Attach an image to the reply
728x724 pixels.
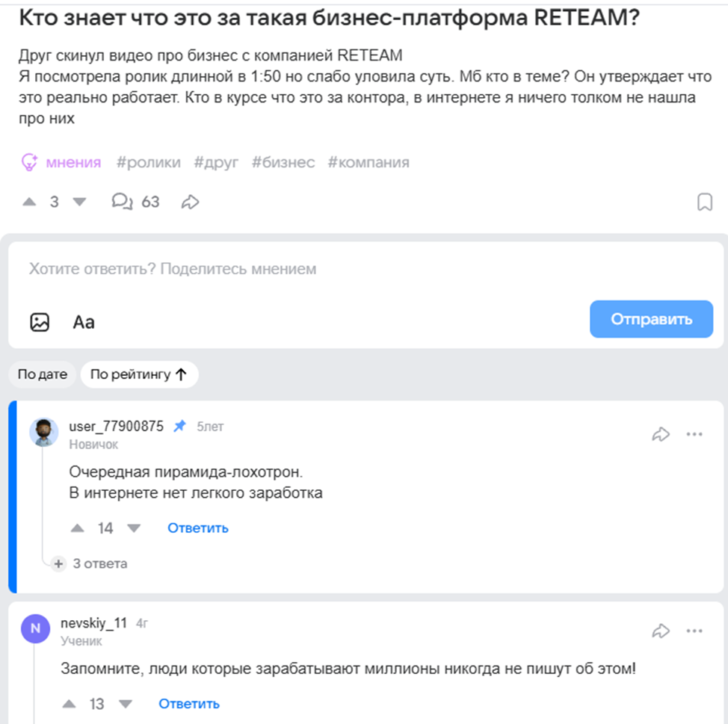[40, 322]
